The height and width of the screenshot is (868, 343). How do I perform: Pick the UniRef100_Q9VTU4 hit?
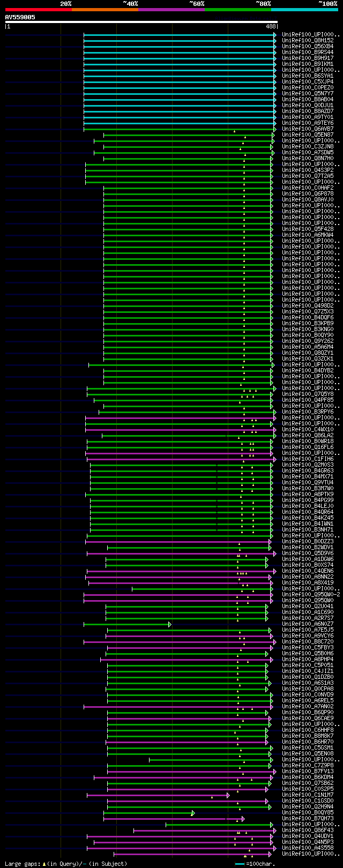[x=308, y=482]
